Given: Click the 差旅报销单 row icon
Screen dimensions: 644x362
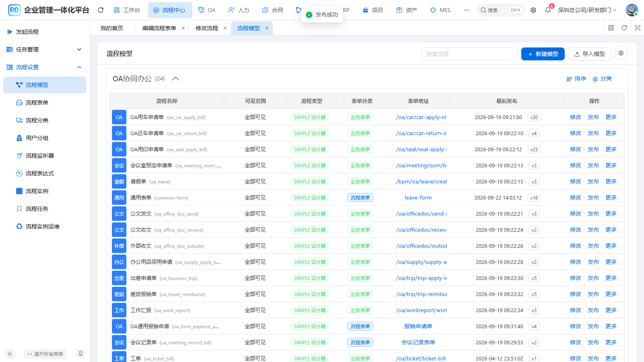Looking at the screenshot, I should click(x=119, y=294).
